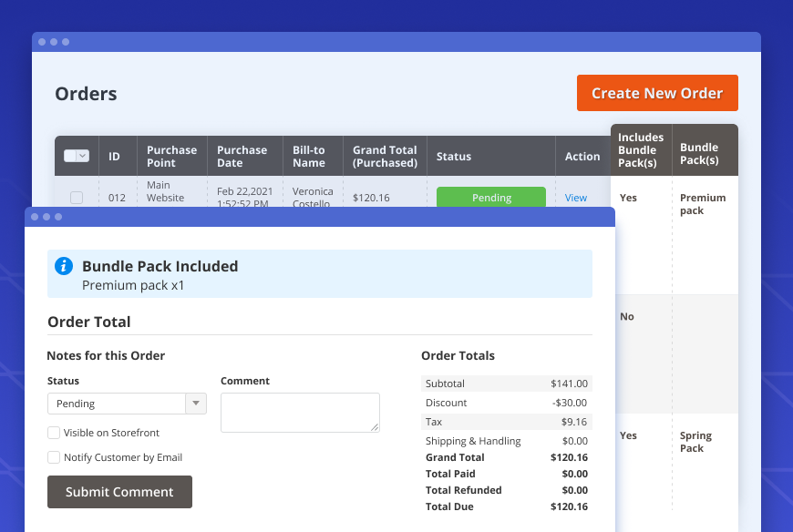
Task: Expand the Status dropdown arrow
Action: tap(196, 404)
